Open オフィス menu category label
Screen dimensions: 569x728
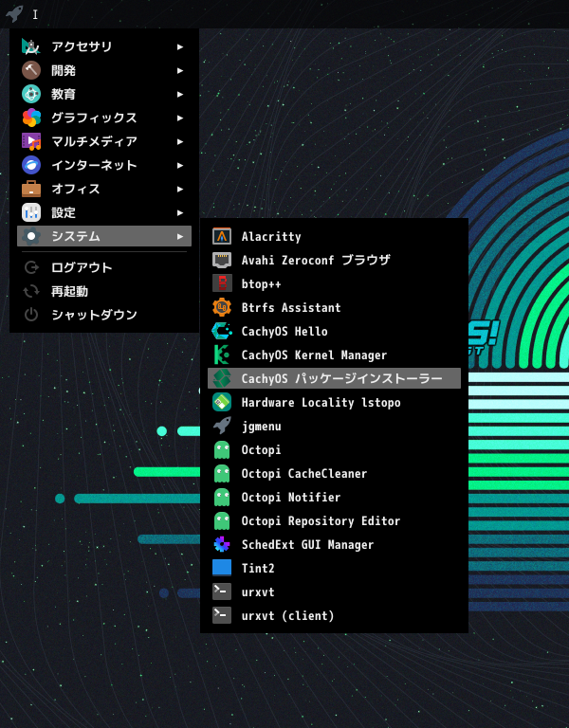click(76, 189)
